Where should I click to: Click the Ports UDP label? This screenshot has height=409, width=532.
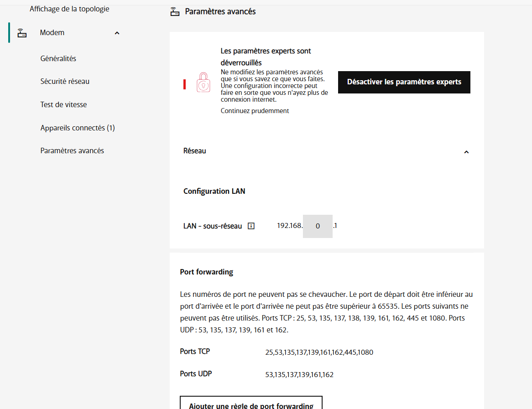tap(196, 374)
